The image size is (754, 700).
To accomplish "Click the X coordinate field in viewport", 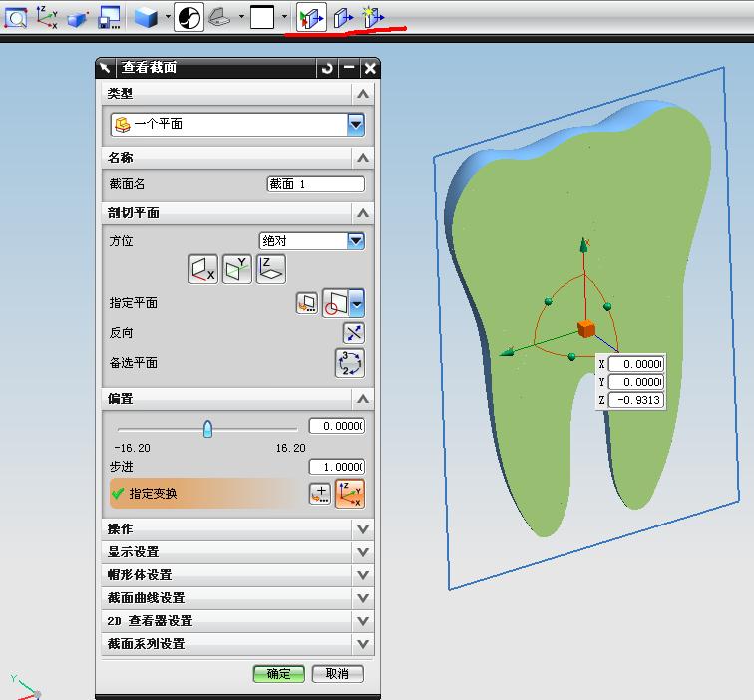I will 636,364.
